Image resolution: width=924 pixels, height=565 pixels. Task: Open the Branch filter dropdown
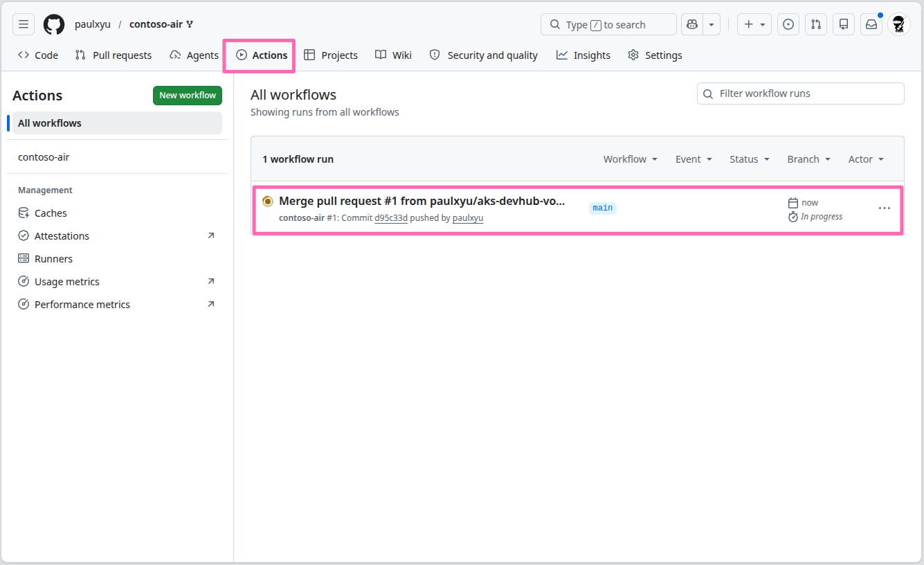[x=808, y=159]
